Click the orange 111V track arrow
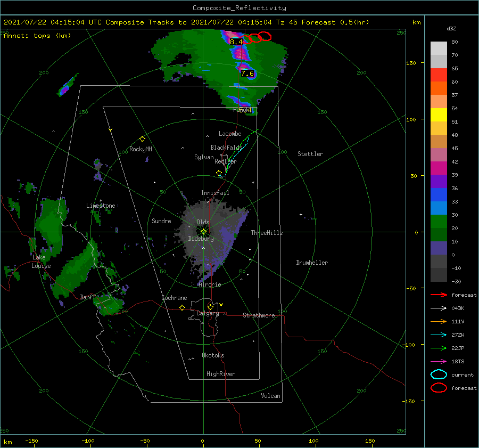Image resolution: width=479 pixels, height=448 pixels. click(439, 321)
